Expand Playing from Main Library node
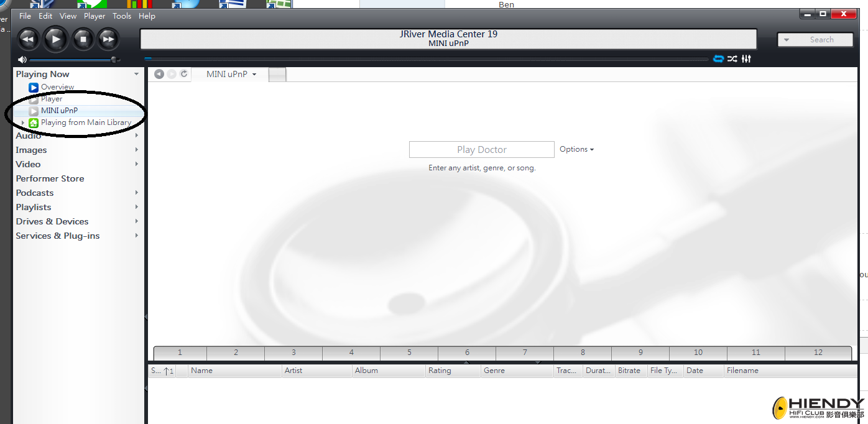The width and height of the screenshot is (868, 424). pos(23,122)
